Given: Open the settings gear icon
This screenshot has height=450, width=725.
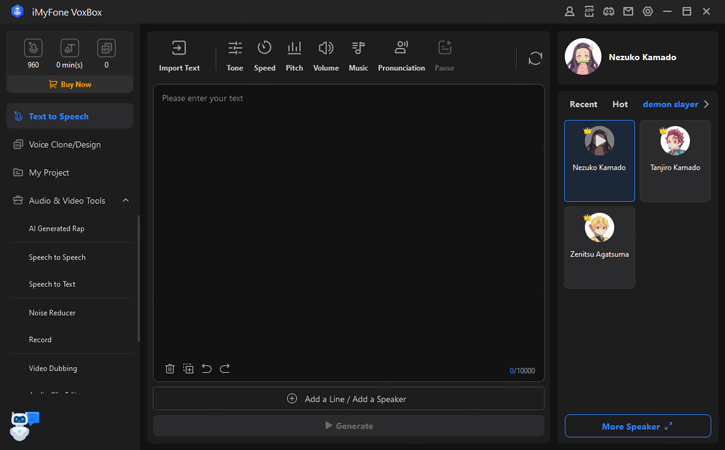Looking at the screenshot, I should pos(648,12).
